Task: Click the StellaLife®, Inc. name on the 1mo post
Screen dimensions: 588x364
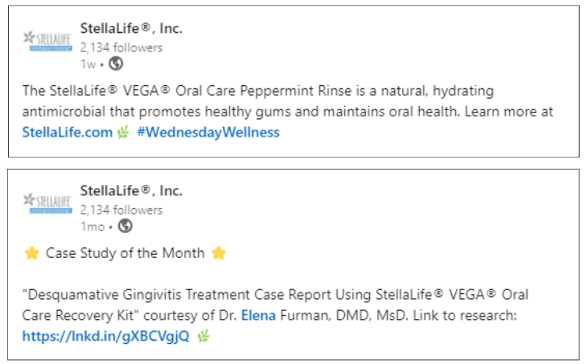Action: (131, 191)
